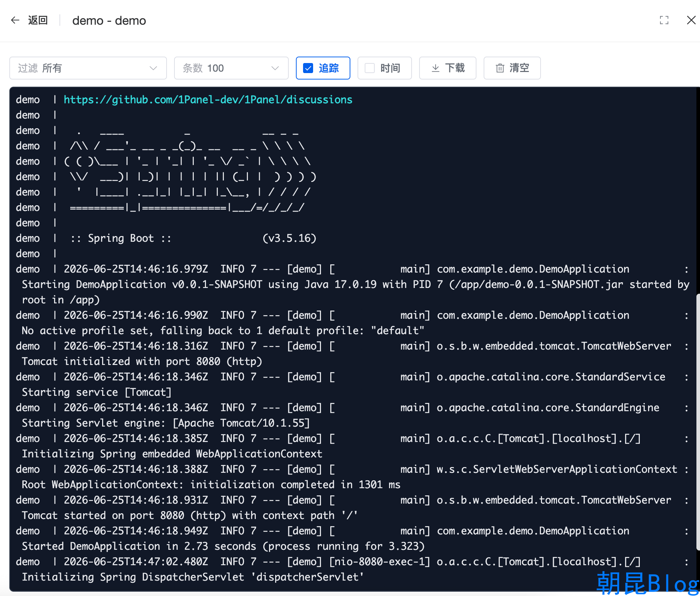This screenshot has width=700, height=596.
Task: Click the 2026-06-25T14:47:02.480Z timestamp
Action: pyautogui.click(x=136, y=562)
